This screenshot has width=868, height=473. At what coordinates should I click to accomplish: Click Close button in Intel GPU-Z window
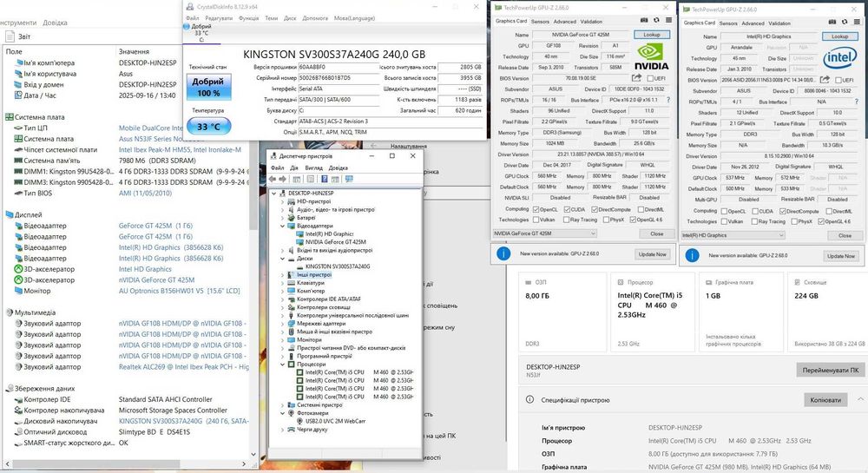(845, 235)
